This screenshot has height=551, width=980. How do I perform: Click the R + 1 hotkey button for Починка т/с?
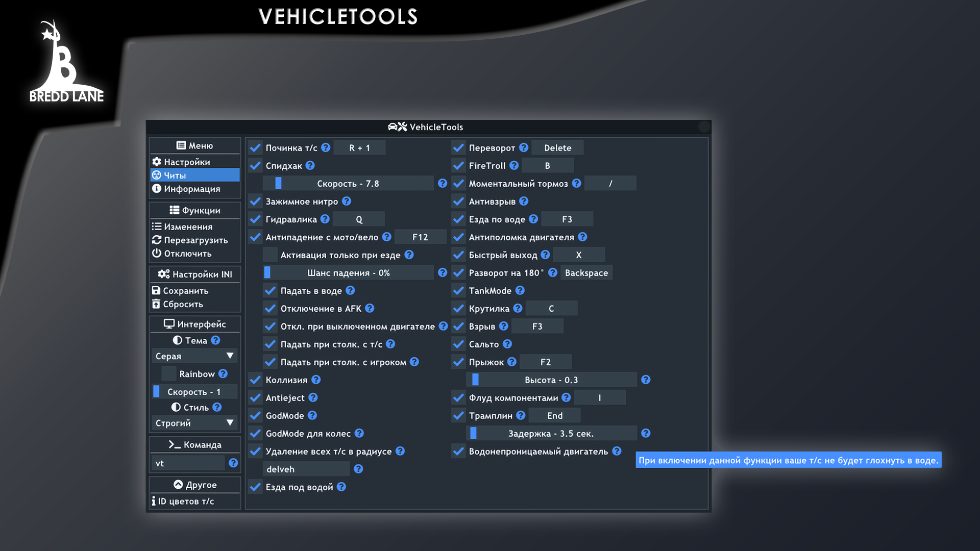pyautogui.click(x=359, y=148)
